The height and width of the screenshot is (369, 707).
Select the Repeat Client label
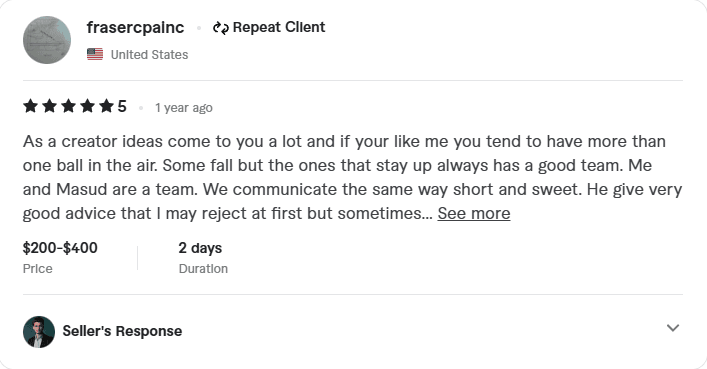279,28
